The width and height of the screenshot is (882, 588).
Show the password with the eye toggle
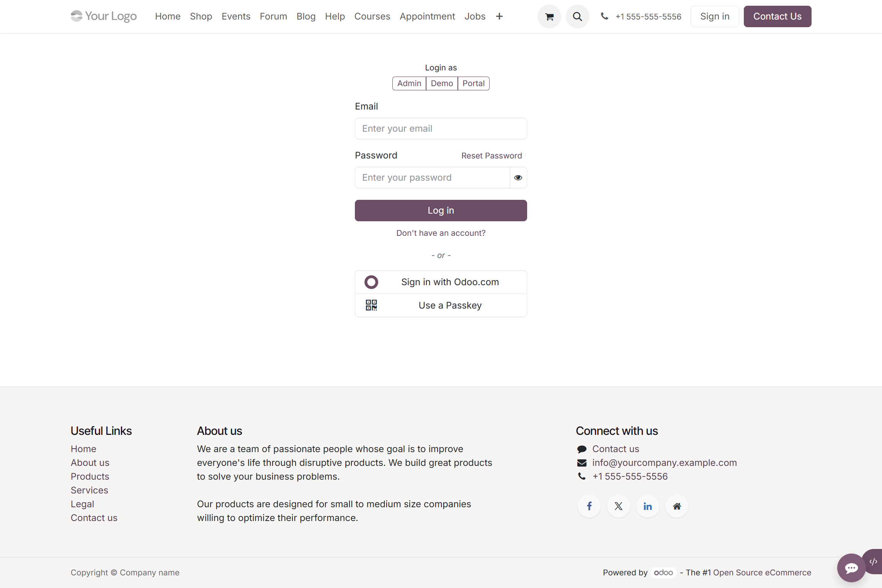518,177
